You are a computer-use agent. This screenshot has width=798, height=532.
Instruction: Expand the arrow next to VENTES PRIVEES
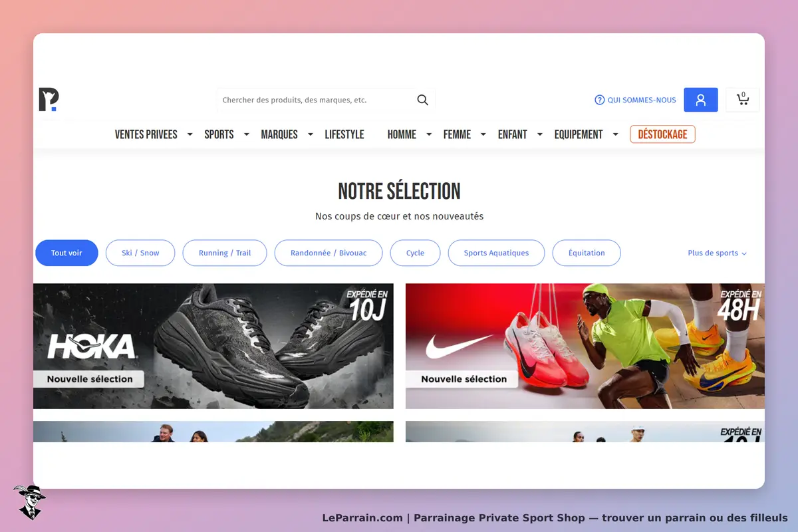(x=190, y=134)
